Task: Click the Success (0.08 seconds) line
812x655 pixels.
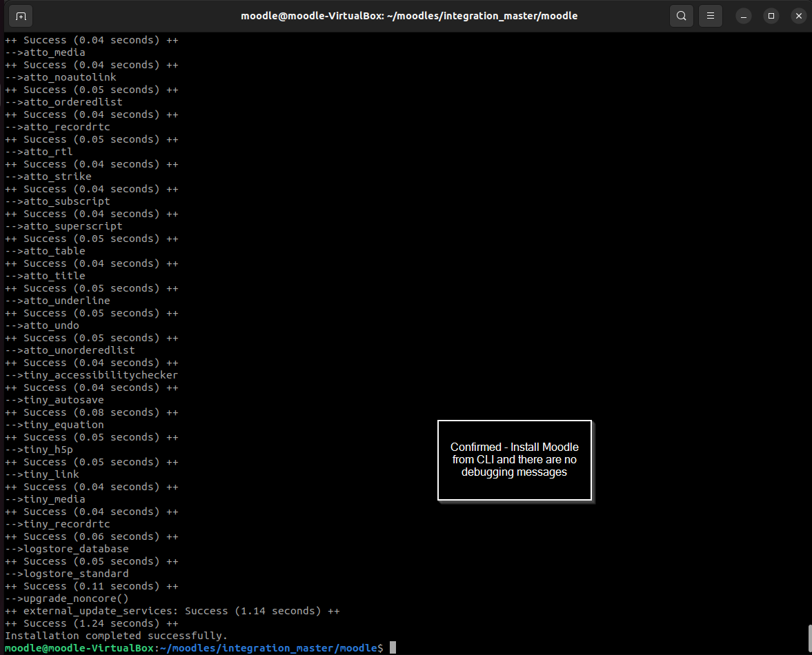Action: point(92,412)
